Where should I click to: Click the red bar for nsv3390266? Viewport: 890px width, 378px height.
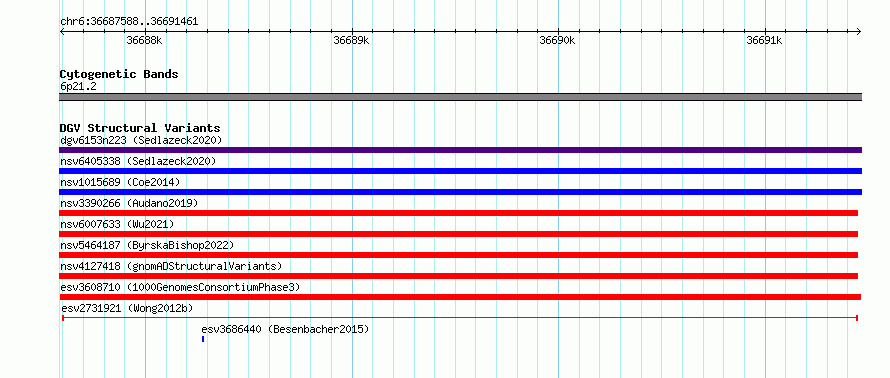click(x=459, y=213)
